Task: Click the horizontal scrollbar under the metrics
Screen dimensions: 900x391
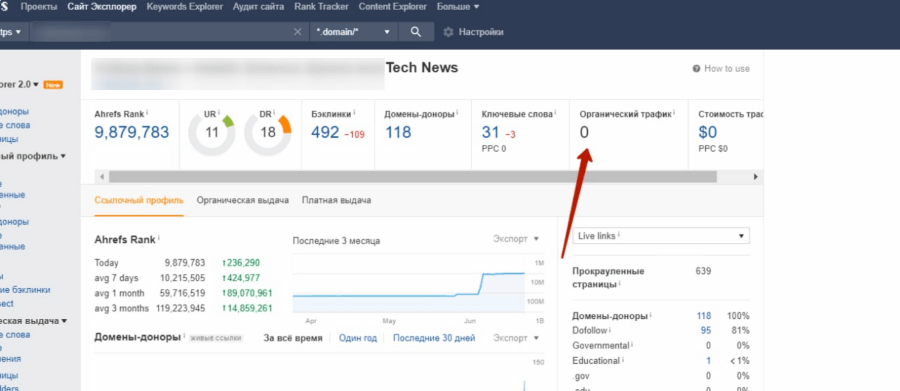Action: [413, 177]
